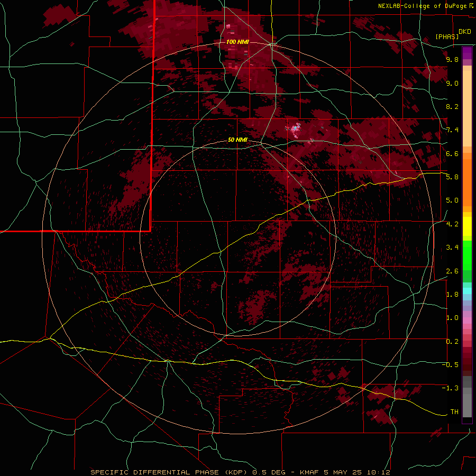Image resolution: width=476 pixels, height=476 pixels.
Task: Pick the bright green band of the color bar
Action: 467,256
